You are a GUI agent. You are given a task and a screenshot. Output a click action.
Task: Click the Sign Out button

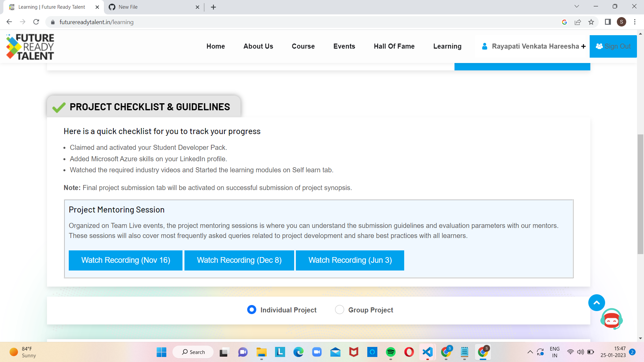tap(613, 46)
